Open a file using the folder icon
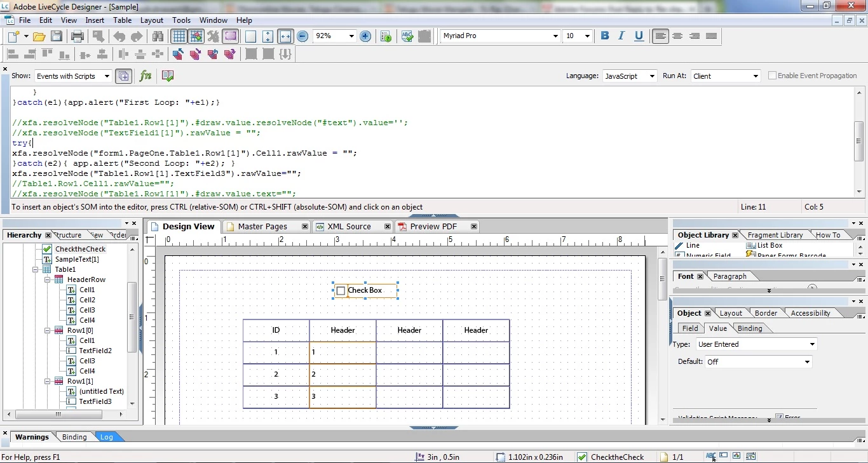Image resolution: width=868 pixels, height=463 pixels. 39,36
